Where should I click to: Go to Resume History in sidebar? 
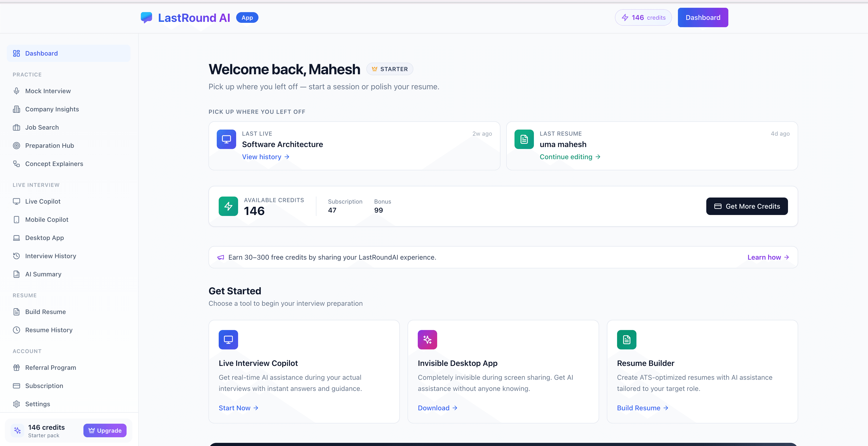coord(68,330)
